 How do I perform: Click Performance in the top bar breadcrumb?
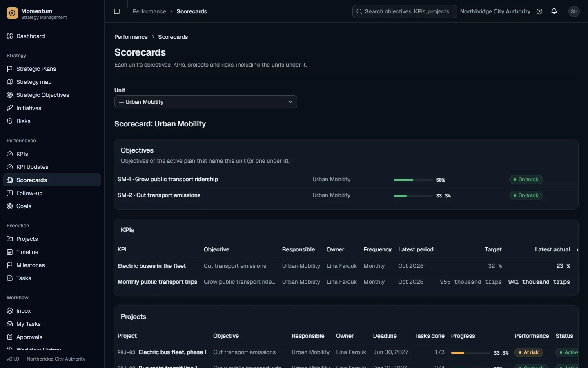149,11
